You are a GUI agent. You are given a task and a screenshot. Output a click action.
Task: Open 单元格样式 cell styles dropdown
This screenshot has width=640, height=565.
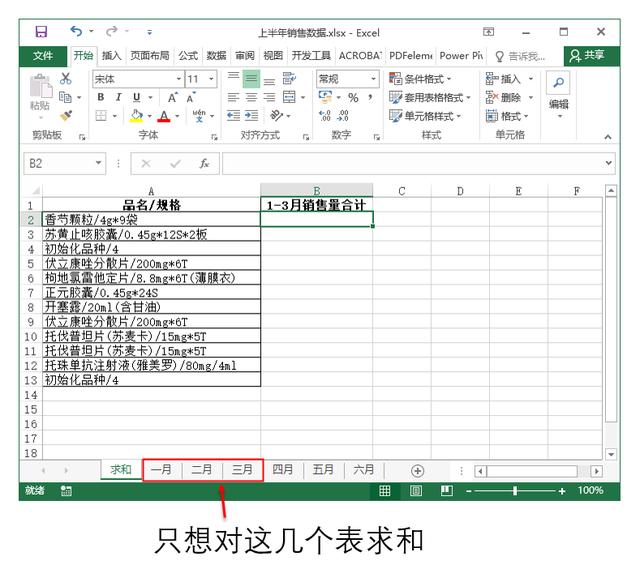[425, 116]
